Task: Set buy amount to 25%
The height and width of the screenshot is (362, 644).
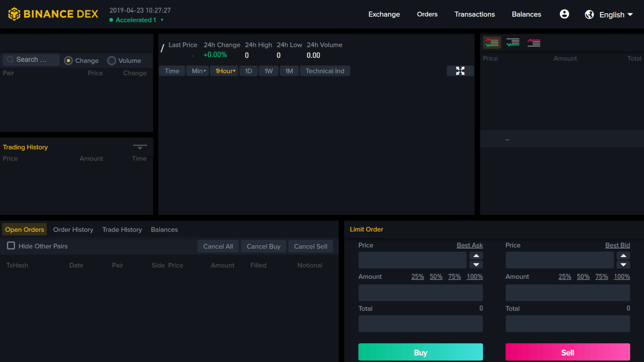Action: [418, 277]
